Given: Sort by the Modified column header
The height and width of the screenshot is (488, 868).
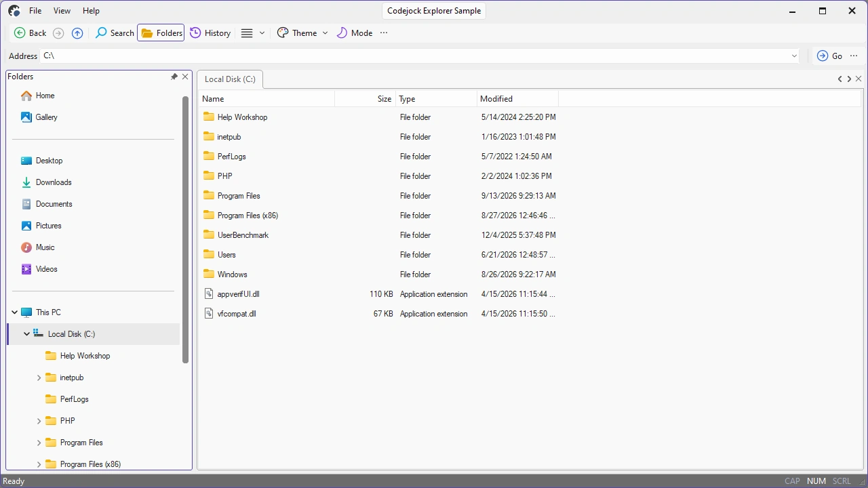Looking at the screenshot, I should click(518, 99).
